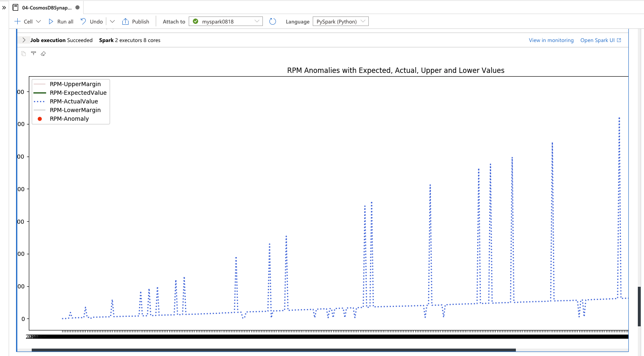
Task: Click the Run all play icon
Action: coord(51,21)
